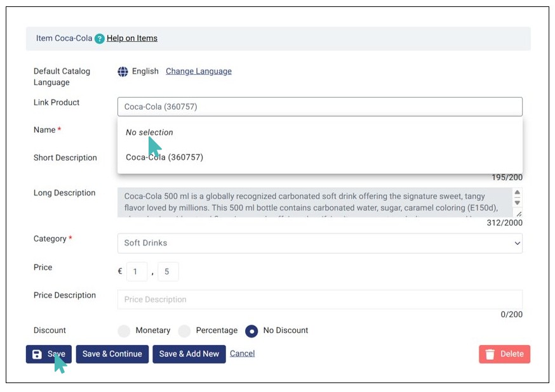Click the Long Description textarea resize handle
Image resolution: width=555 pixels, height=392 pixels.
[x=519, y=214]
